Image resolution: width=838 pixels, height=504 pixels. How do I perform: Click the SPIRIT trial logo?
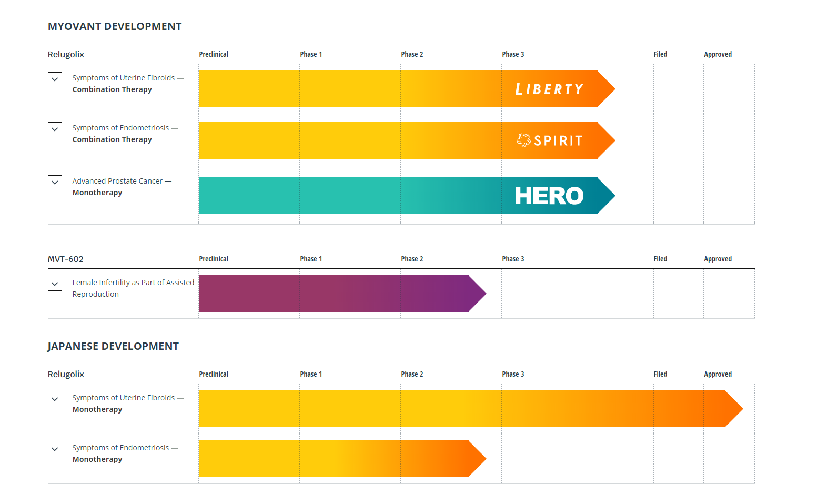pyautogui.click(x=549, y=140)
